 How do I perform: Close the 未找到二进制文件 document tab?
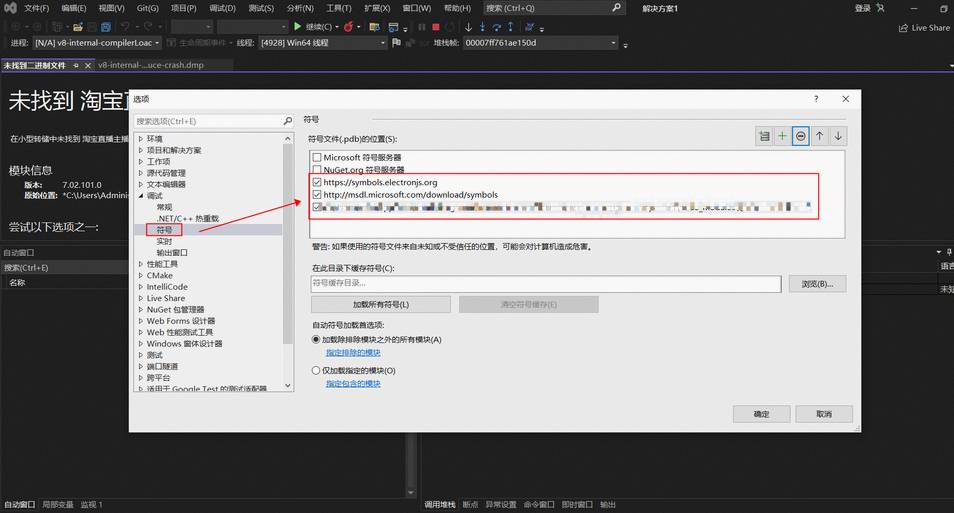click(88, 65)
